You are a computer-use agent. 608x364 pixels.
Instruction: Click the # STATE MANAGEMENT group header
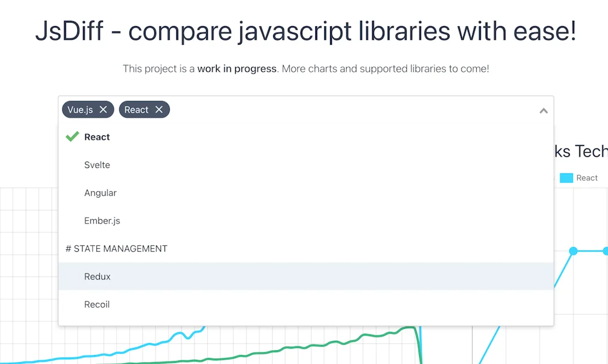(116, 248)
